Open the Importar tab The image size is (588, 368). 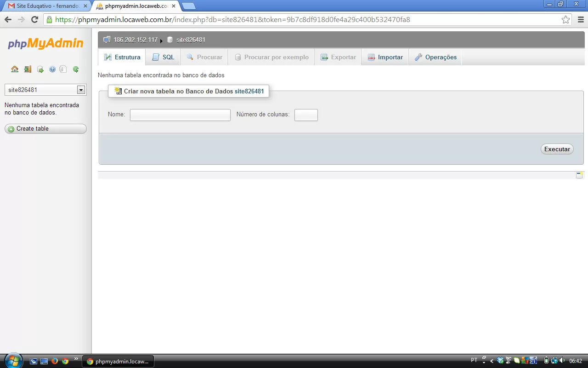coord(385,57)
